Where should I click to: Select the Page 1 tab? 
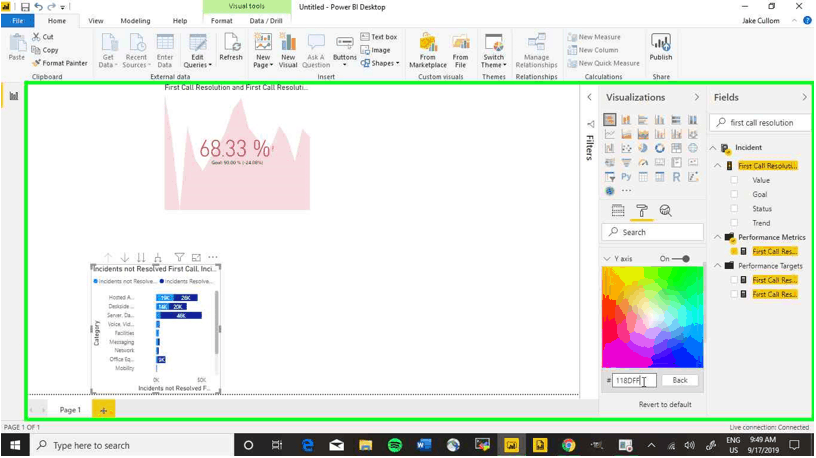[70, 410]
